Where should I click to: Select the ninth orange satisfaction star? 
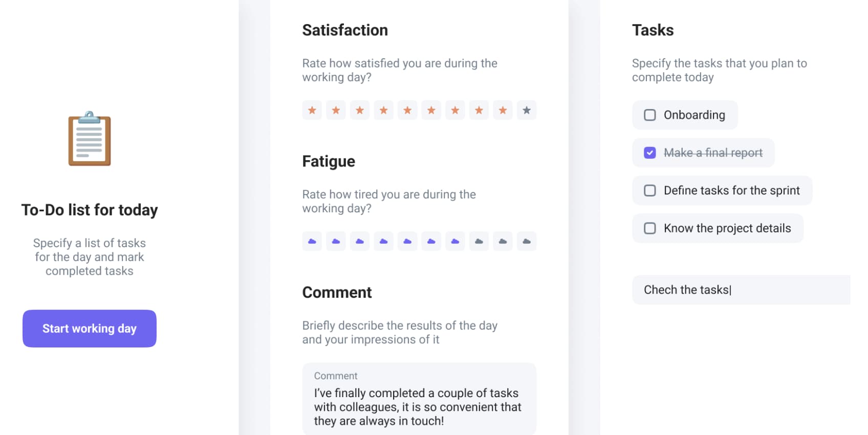pyautogui.click(x=503, y=110)
